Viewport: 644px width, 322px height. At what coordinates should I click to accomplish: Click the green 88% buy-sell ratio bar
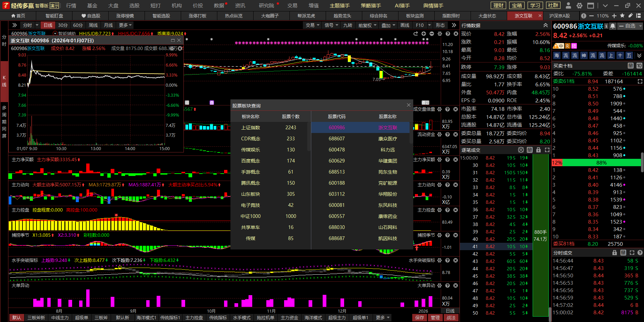(x=601, y=163)
